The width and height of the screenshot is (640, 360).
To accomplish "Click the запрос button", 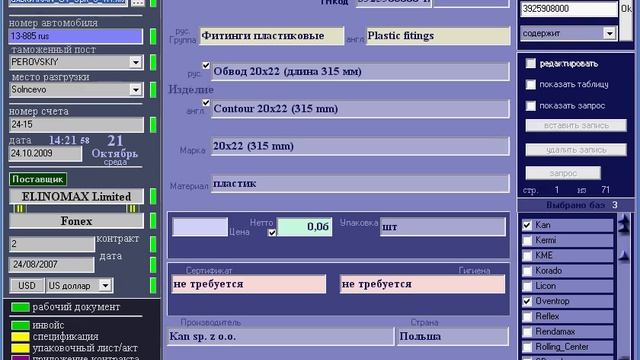I will [x=563, y=173].
